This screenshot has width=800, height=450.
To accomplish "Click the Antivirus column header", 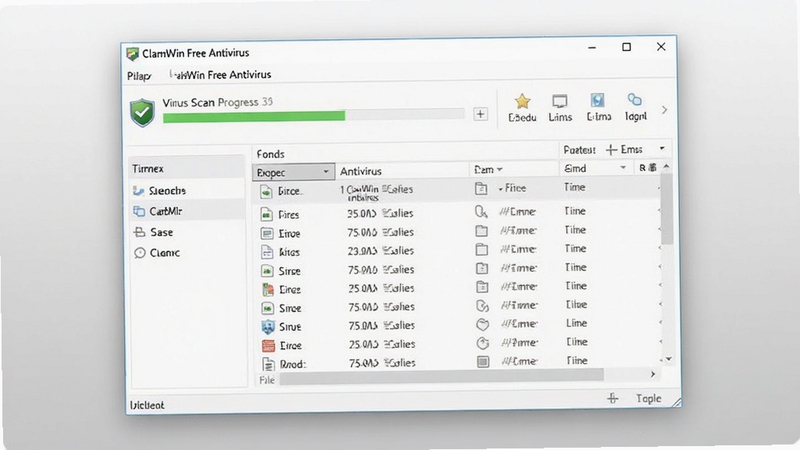I will point(361,171).
